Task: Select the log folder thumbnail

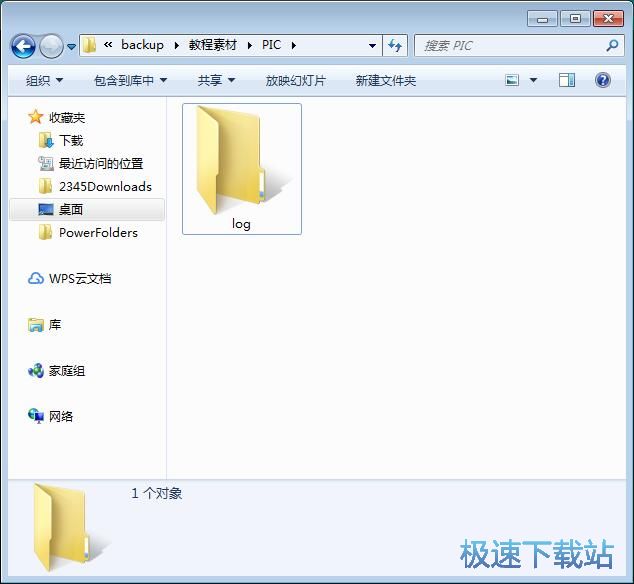Action: pos(242,162)
